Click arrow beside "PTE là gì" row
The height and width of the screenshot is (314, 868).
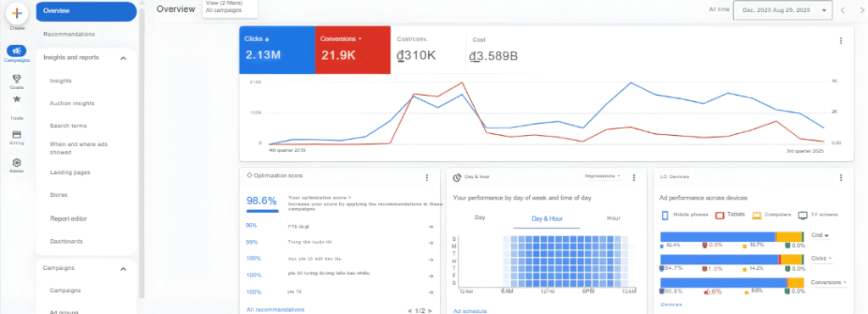(430, 227)
